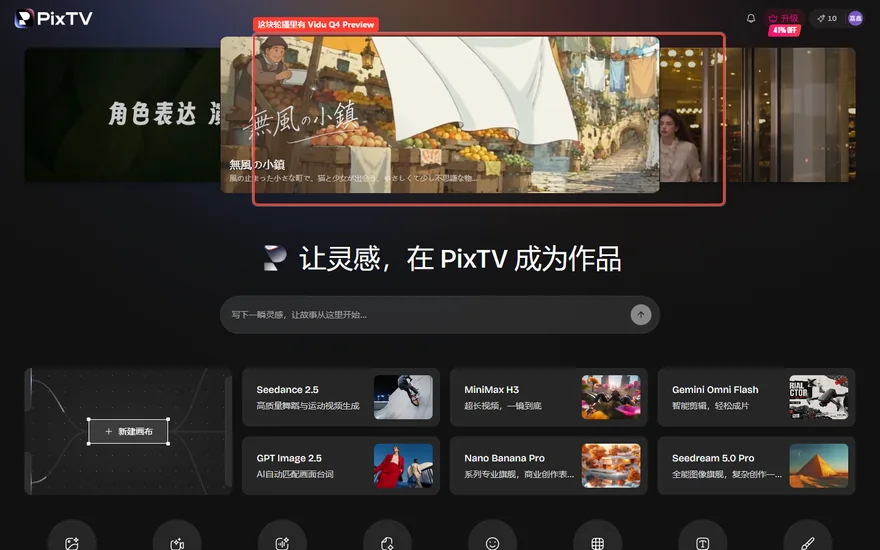Open the Nano Banana Pro card
The width and height of the screenshot is (880, 550).
(x=548, y=466)
